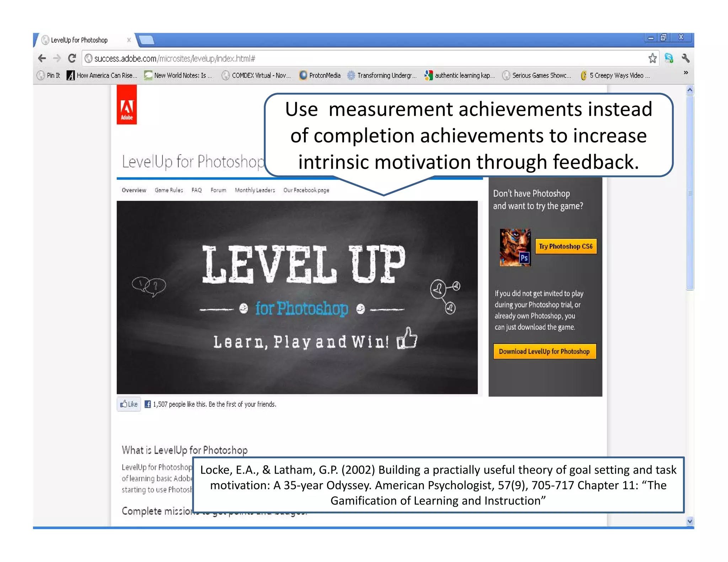
Task: Click the Facebook Like button
Action: (x=129, y=404)
